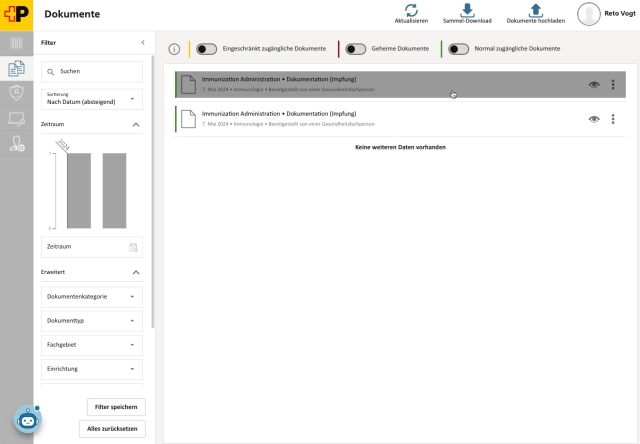The height and width of the screenshot is (444, 640).
Task: Open Dokumentenkategorie dropdown
Action: click(92, 297)
